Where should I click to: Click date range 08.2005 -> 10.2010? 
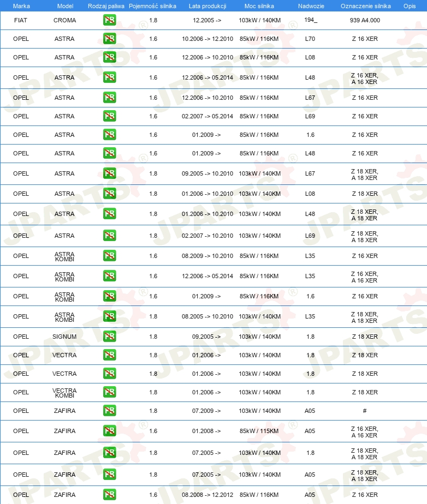[207, 316]
